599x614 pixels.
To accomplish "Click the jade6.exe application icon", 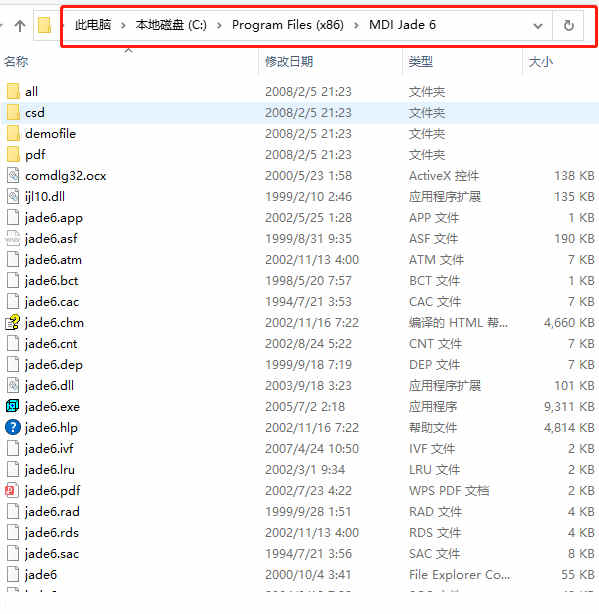I will tap(13, 406).
